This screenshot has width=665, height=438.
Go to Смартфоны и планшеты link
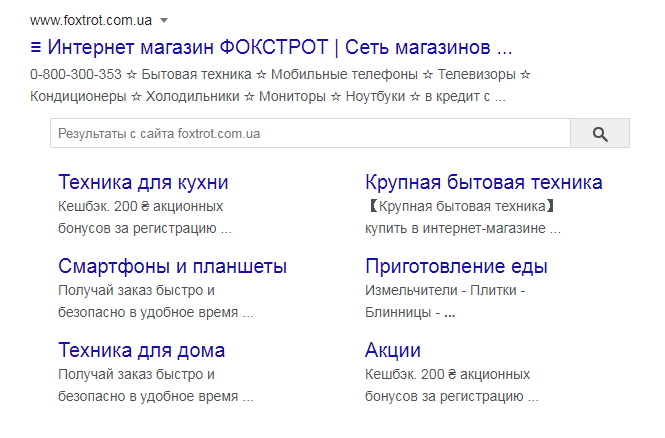(173, 266)
